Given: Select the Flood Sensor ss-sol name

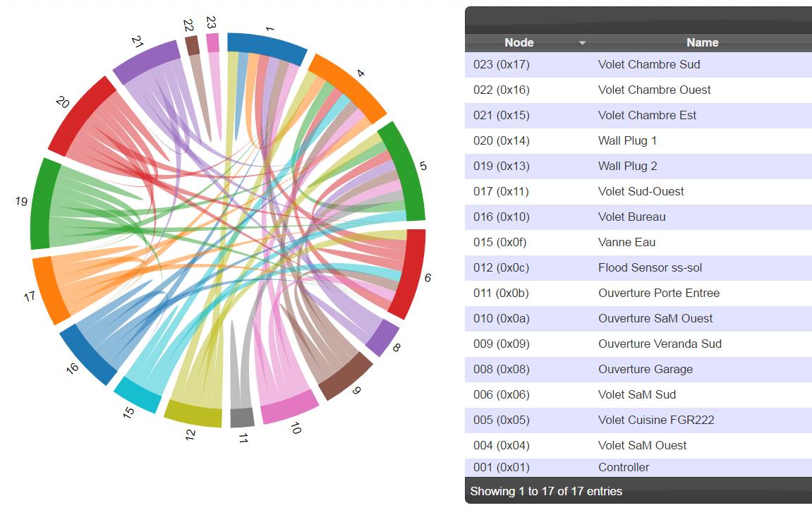Looking at the screenshot, I should click(x=650, y=267).
